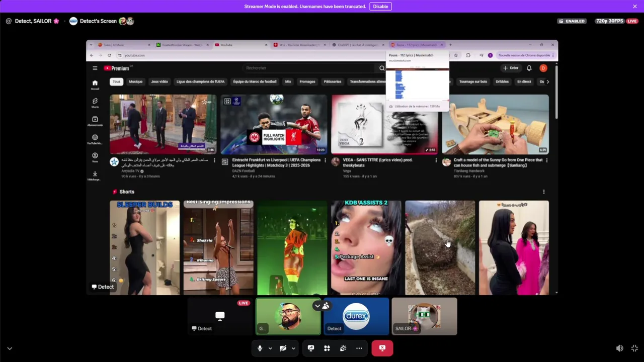Open the Share Your Screen control

311,348
